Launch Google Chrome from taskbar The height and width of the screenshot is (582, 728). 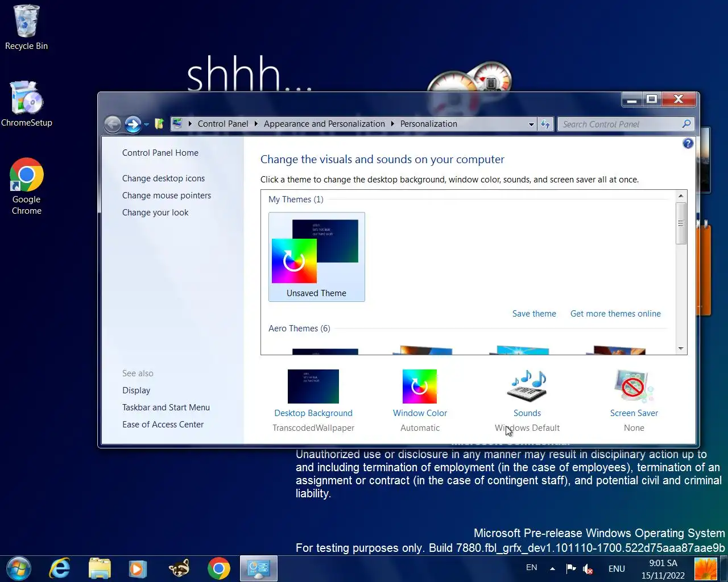pyautogui.click(x=219, y=568)
